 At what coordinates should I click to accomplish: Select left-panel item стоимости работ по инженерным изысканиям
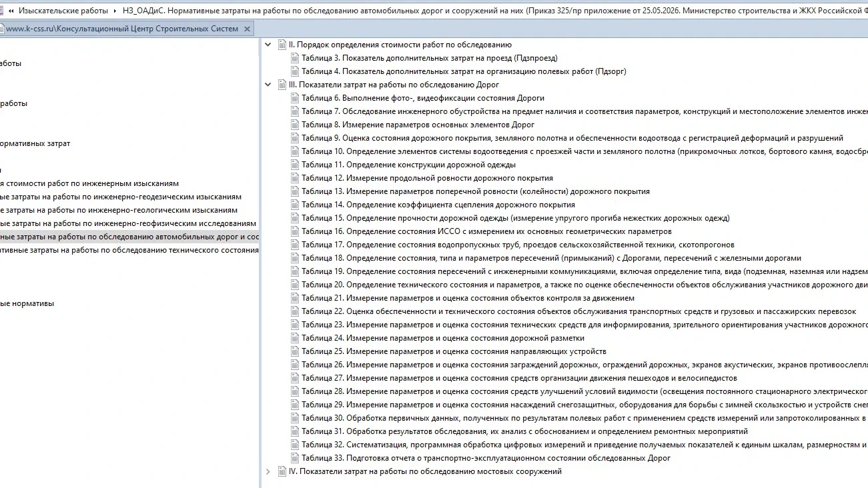tap(89, 183)
